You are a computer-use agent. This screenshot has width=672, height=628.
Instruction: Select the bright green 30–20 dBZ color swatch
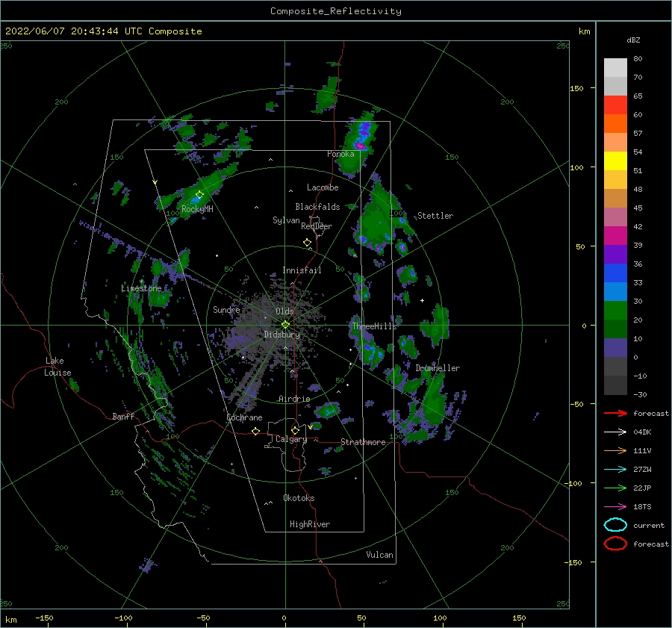615,311
